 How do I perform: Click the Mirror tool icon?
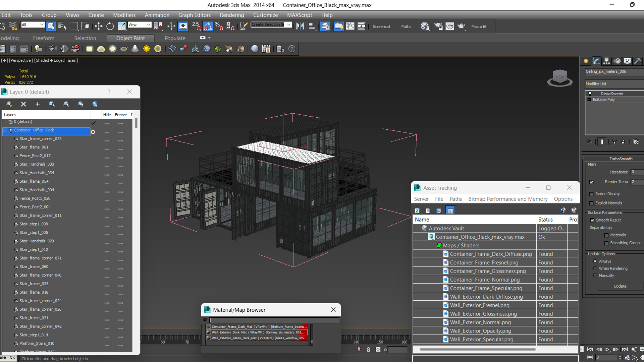[x=300, y=26]
